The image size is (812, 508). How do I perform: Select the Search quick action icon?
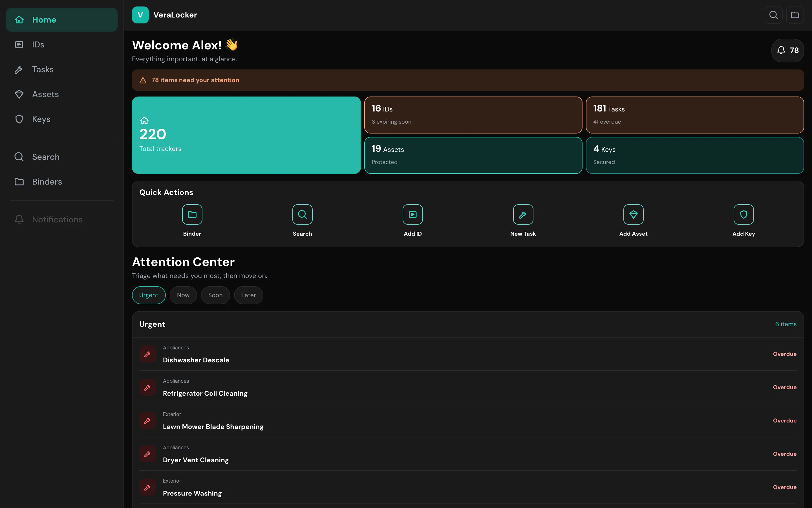pyautogui.click(x=302, y=214)
